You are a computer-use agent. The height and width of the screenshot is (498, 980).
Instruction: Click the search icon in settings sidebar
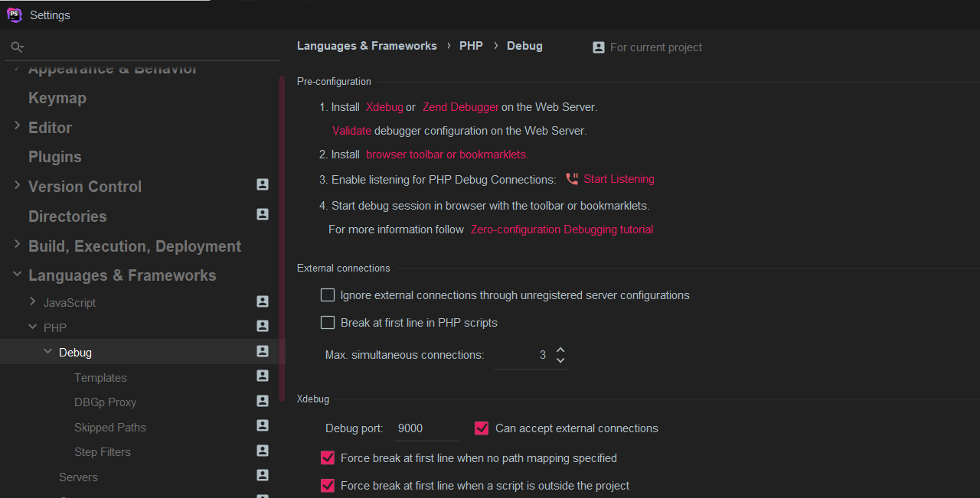[17, 47]
